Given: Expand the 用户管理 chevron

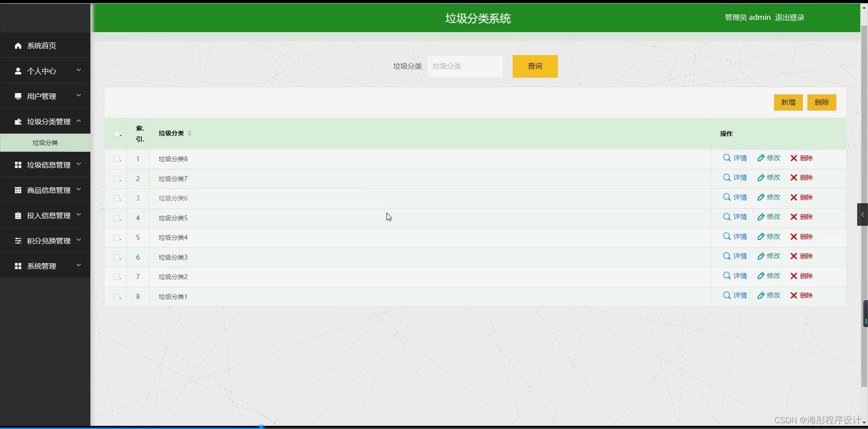Looking at the screenshot, I should (79, 95).
